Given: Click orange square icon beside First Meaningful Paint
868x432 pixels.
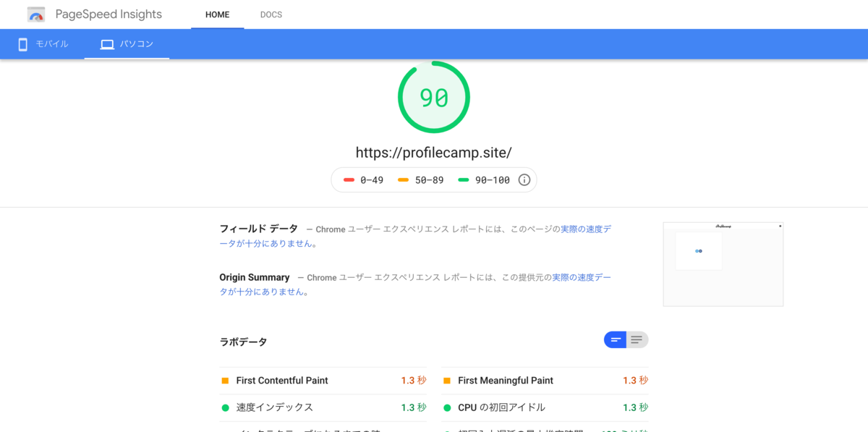Looking at the screenshot, I should tap(447, 381).
